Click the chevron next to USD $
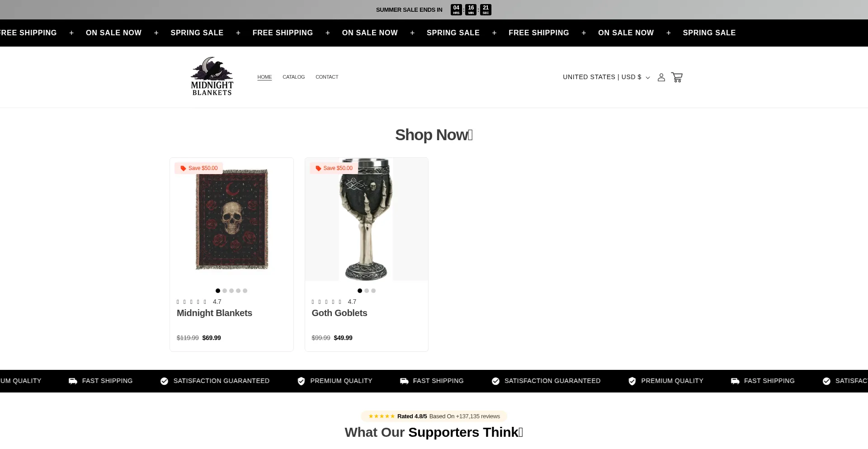The height and width of the screenshot is (449, 868). point(648,78)
